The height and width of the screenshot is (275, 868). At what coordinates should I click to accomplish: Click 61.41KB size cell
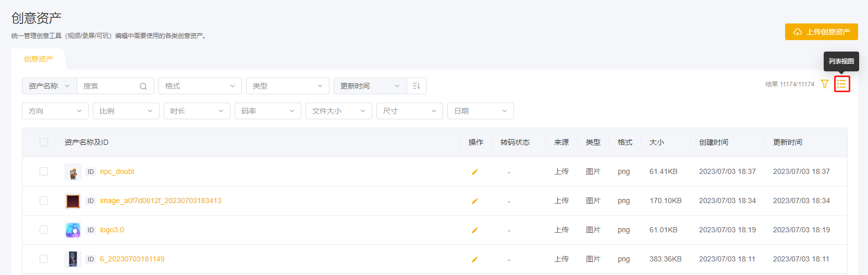(x=664, y=171)
